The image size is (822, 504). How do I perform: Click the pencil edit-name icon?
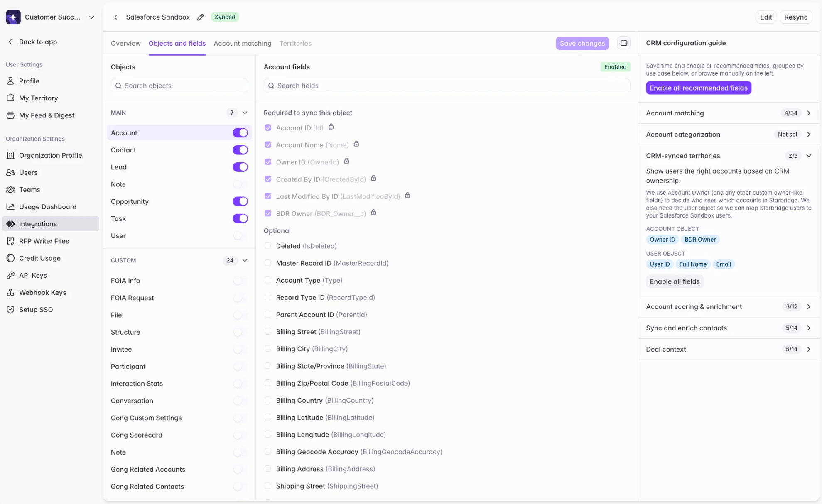pyautogui.click(x=201, y=17)
